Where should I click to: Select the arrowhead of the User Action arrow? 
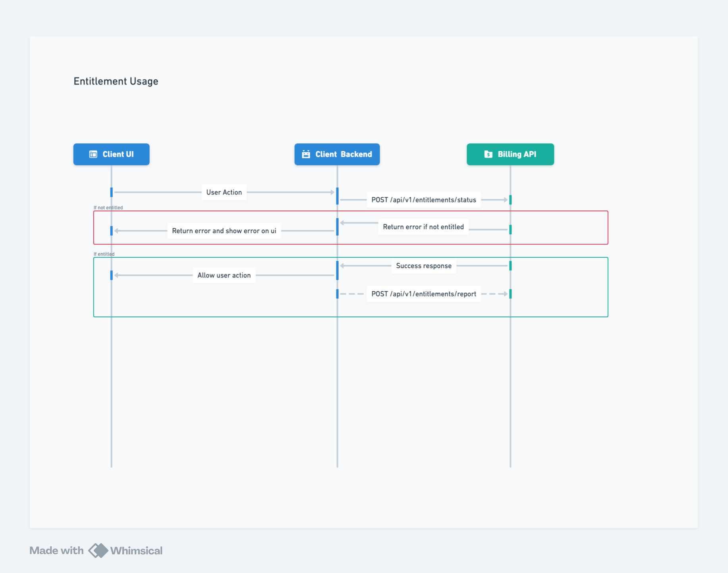pos(332,192)
